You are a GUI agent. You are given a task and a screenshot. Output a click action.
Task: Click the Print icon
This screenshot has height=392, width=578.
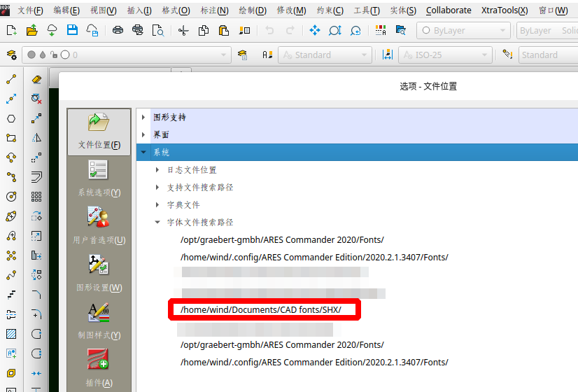point(118,30)
